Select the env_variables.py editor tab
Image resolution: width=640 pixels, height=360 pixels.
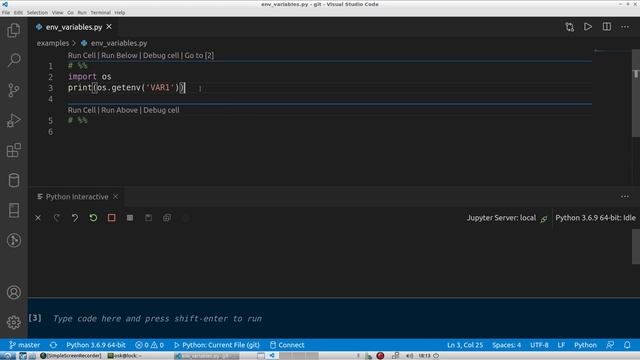pyautogui.click(x=74, y=27)
